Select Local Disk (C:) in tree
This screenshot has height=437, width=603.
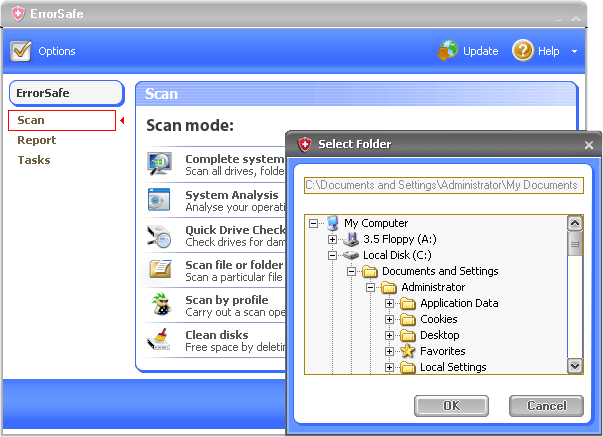397,255
